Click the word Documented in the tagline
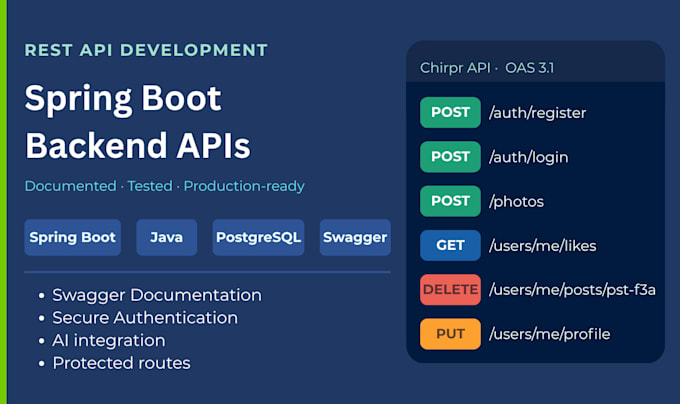680x404 pixels. [x=71, y=186]
